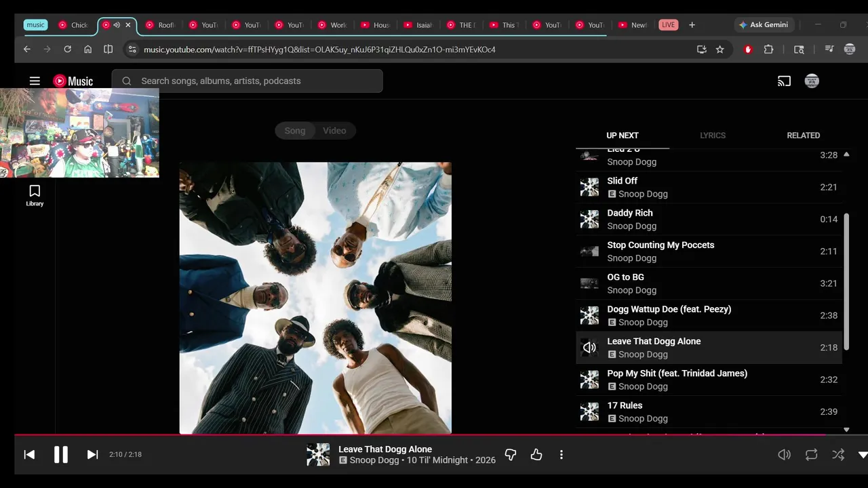Click the YouTube Music logo
Screen dimensions: 868x488
(73, 81)
